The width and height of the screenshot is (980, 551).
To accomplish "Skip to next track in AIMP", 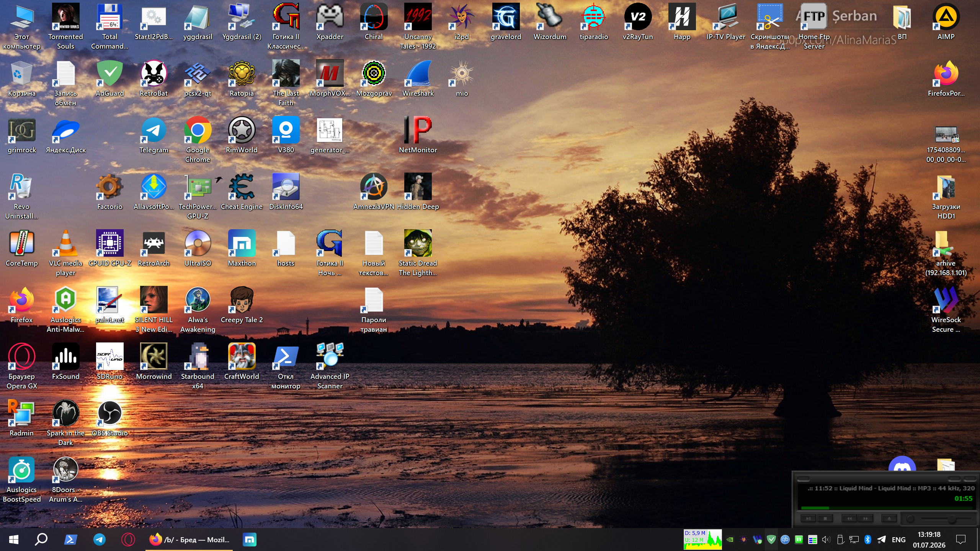I will coord(866,519).
